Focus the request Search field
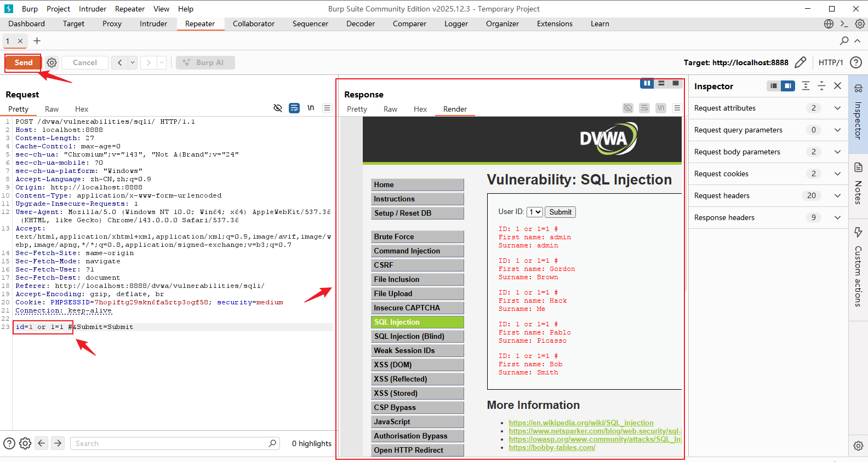Screen dimensions: 868x462 click(x=175, y=443)
